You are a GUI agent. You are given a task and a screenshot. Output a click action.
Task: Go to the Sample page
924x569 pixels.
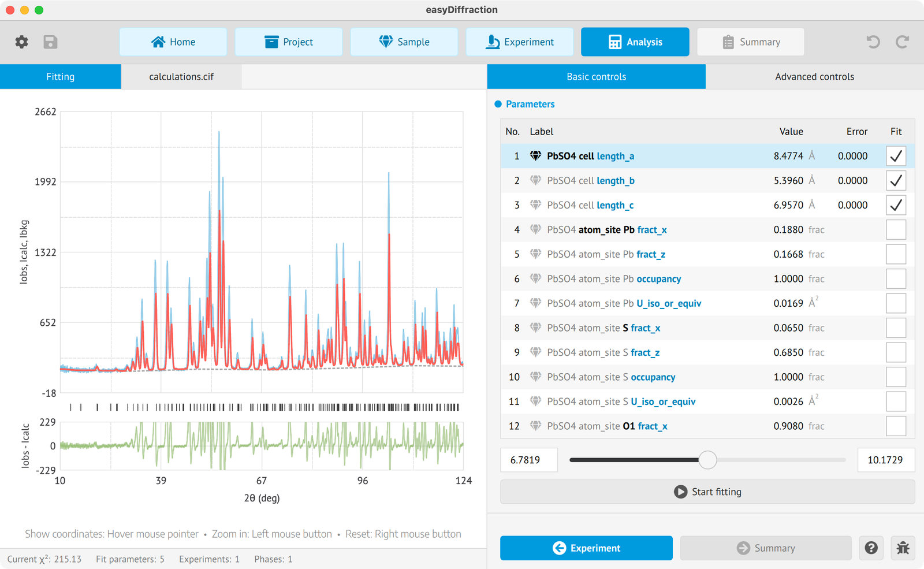point(404,42)
